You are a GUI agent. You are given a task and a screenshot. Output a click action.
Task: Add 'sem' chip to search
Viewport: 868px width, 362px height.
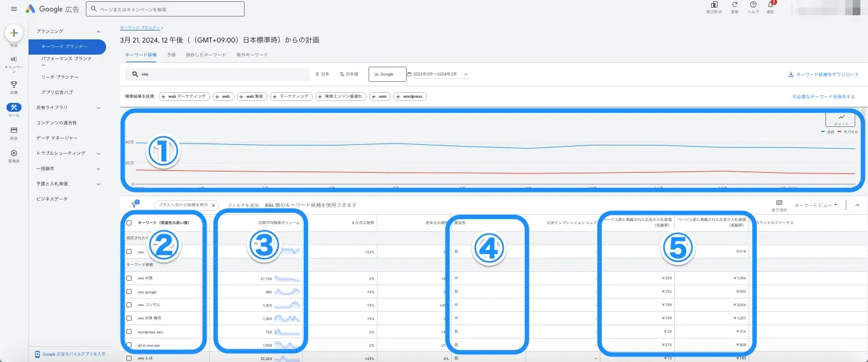379,97
